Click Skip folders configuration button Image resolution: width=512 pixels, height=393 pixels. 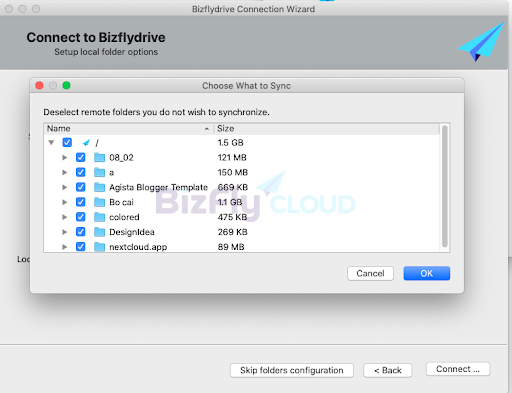[x=292, y=370]
